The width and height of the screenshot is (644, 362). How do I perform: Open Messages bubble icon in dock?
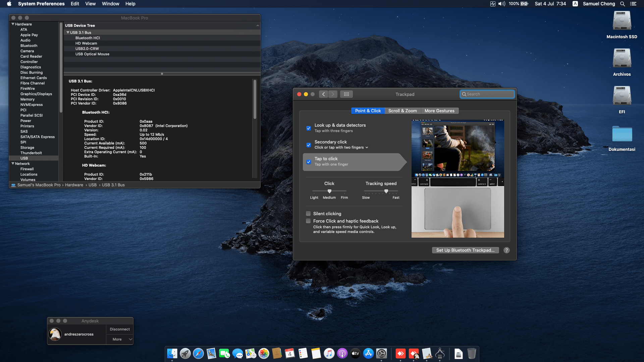(237, 354)
